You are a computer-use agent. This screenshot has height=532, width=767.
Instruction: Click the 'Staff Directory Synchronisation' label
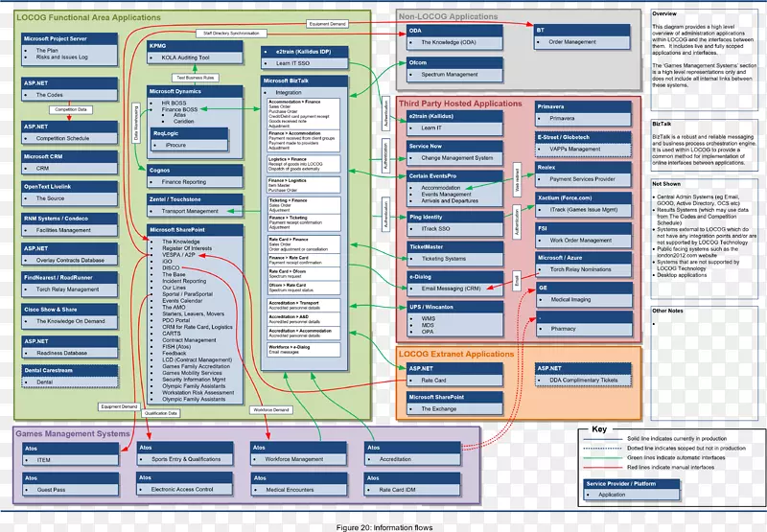pos(231,34)
